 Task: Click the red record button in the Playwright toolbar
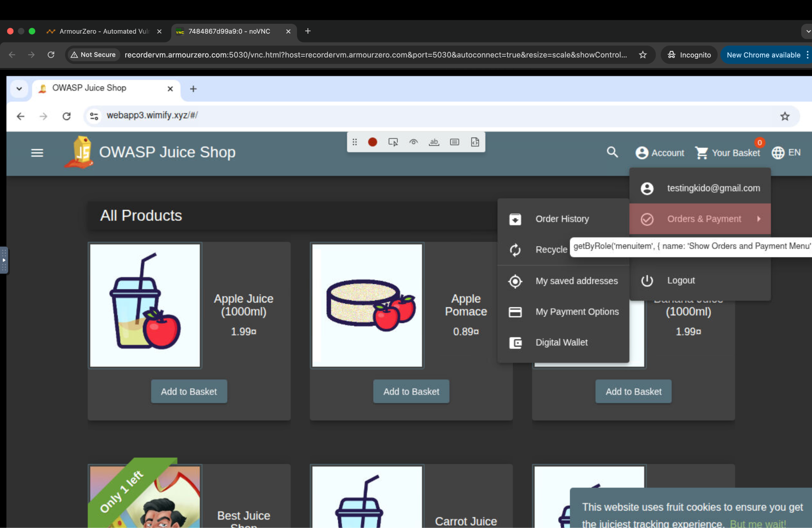click(x=372, y=142)
